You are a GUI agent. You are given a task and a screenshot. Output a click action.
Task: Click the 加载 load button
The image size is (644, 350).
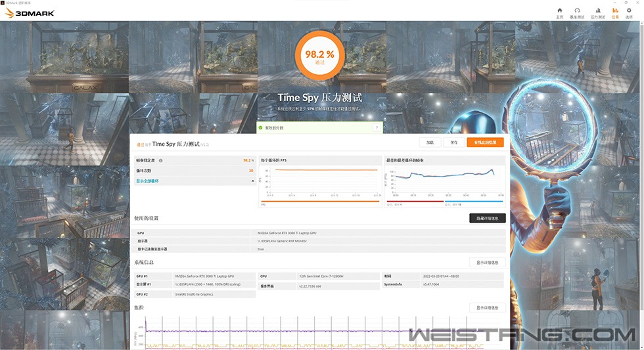430,142
